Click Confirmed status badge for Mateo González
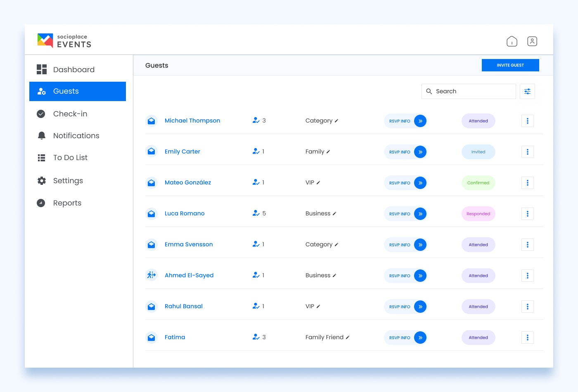The width and height of the screenshot is (578, 392). [x=479, y=183]
